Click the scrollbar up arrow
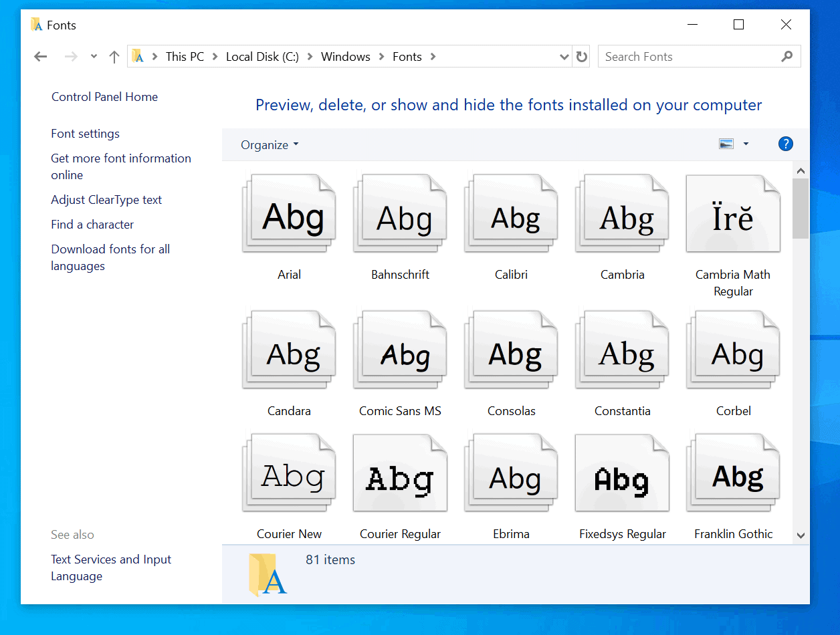Image resolution: width=840 pixels, height=635 pixels. coord(801,171)
